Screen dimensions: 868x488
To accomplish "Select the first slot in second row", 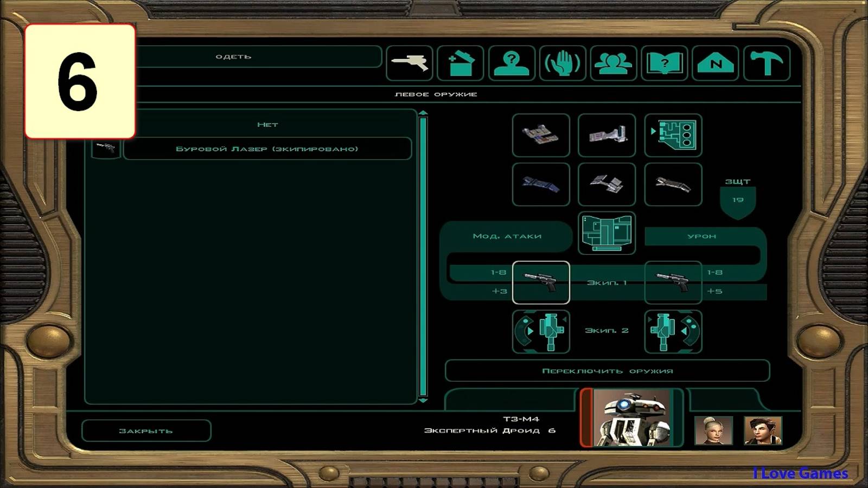I will pyautogui.click(x=541, y=184).
